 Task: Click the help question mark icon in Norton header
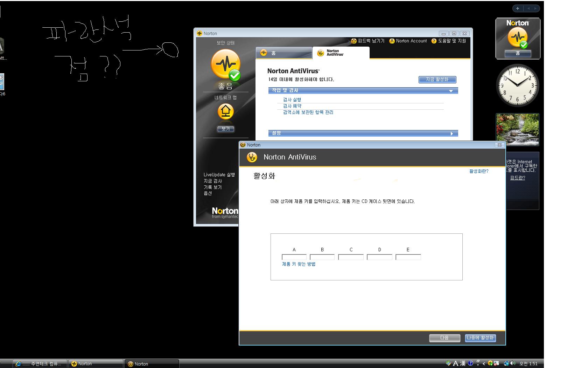click(x=434, y=41)
